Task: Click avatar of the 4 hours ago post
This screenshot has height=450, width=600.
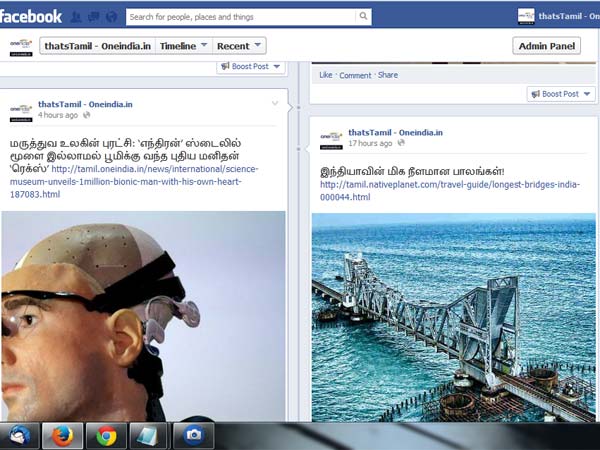Action: [x=21, y=111]
